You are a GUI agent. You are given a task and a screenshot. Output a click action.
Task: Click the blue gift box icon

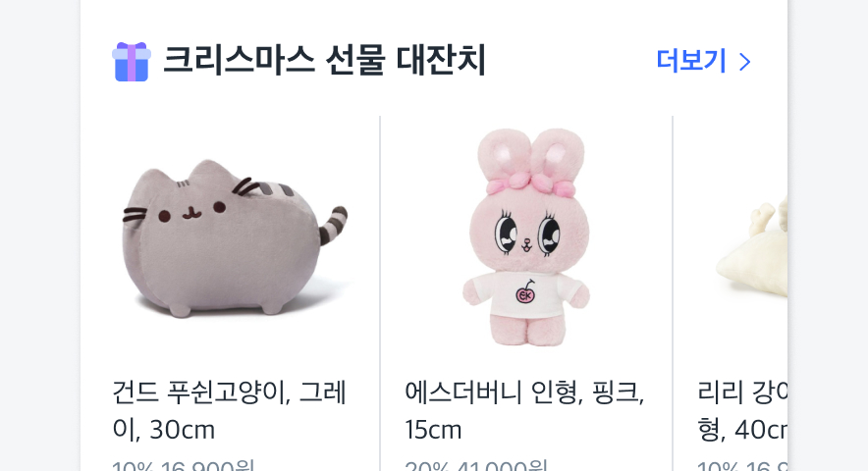(132, 62)
